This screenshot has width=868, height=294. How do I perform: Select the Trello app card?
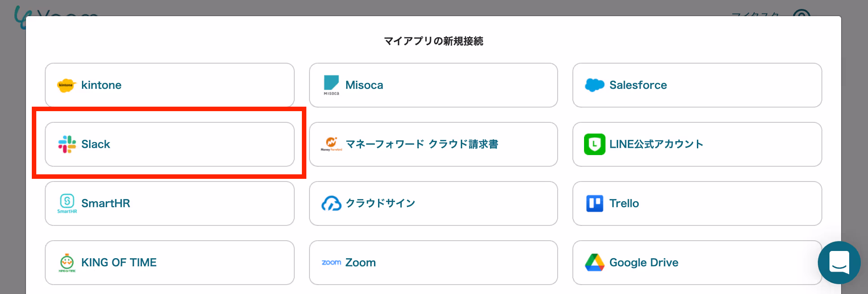pos(697,203)
